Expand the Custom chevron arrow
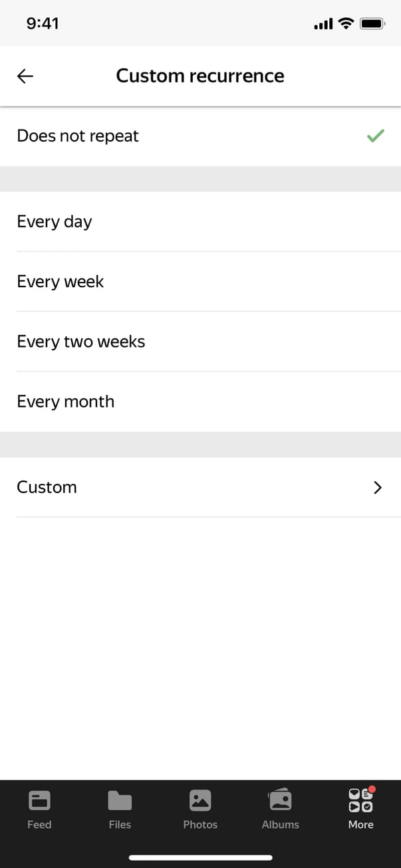The image size is (401, 868). [x=378, y=487]
